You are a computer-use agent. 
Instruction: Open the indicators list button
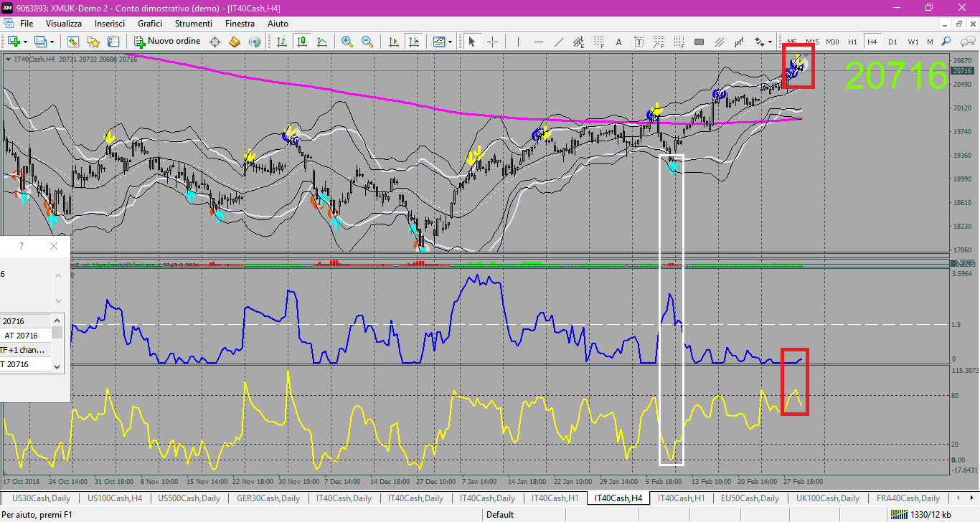pyautogui.click(x=438, y=42)
